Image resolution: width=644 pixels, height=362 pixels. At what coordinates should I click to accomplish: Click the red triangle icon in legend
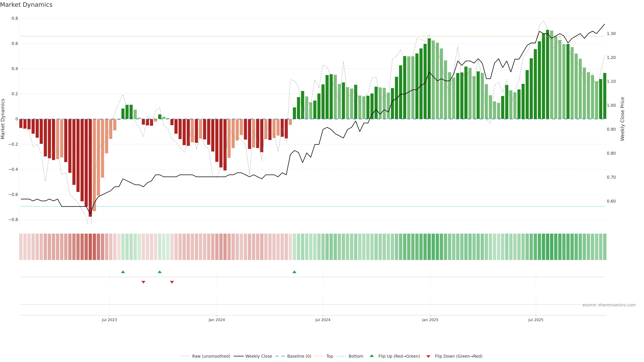coord(428,356)
